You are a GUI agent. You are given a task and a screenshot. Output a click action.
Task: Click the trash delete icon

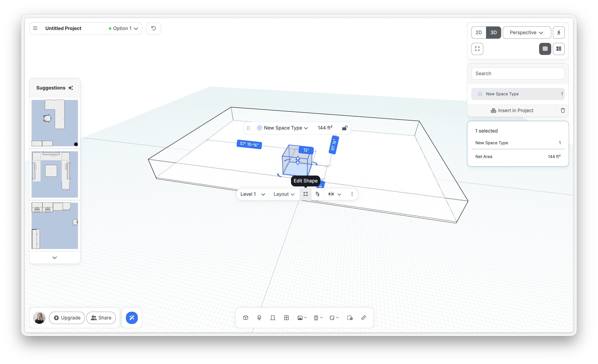(x=563, y=110)
